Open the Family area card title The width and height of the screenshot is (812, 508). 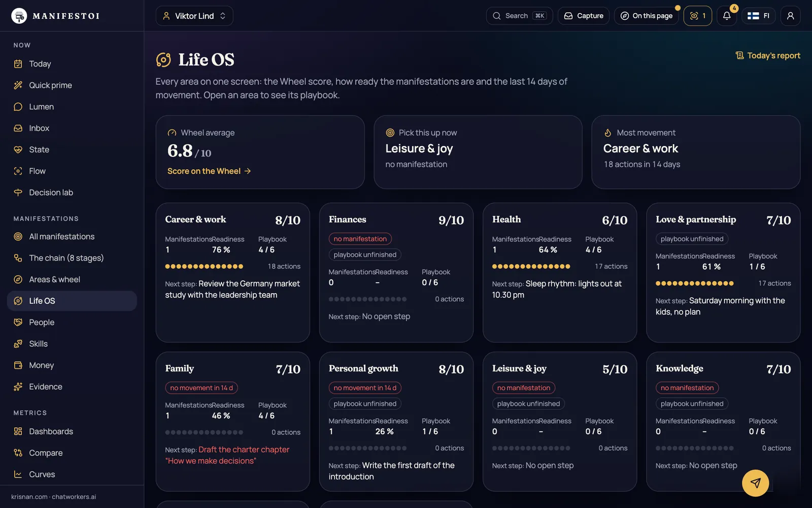pyautogui.click(x=179, y=368)
